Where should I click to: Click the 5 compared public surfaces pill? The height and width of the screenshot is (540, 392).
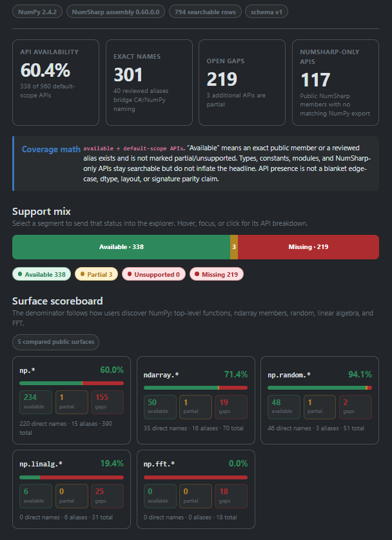click(x=55, y=342)
